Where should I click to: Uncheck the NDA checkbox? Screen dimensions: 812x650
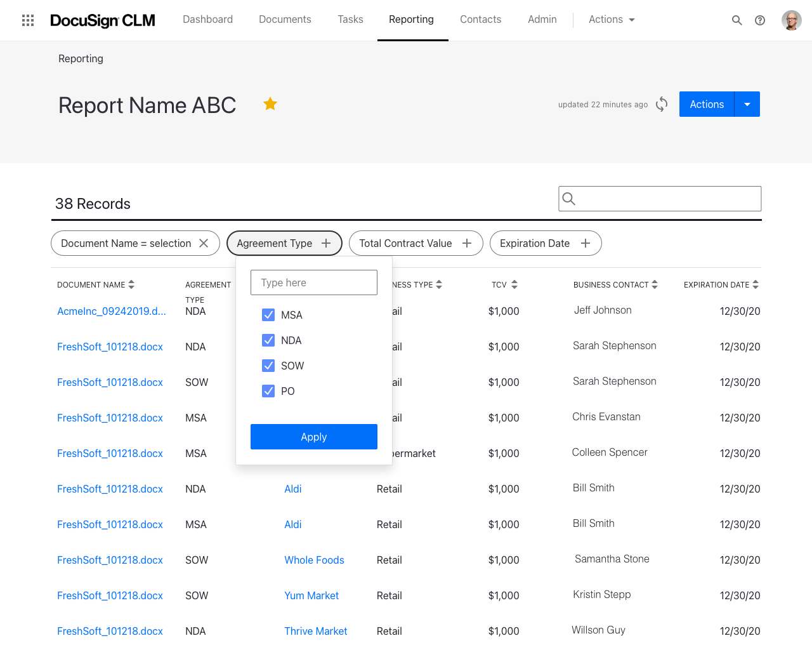click(x=268, y=340)
